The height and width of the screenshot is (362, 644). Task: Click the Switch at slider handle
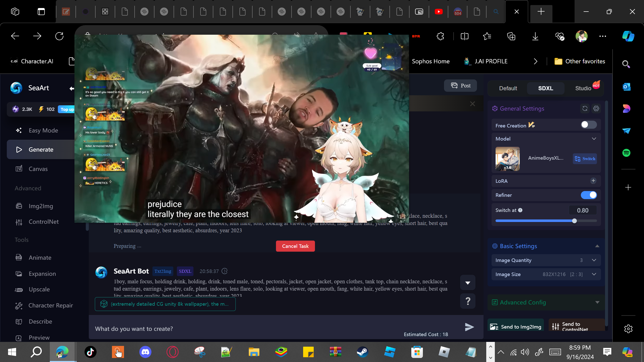click(574, 221)
